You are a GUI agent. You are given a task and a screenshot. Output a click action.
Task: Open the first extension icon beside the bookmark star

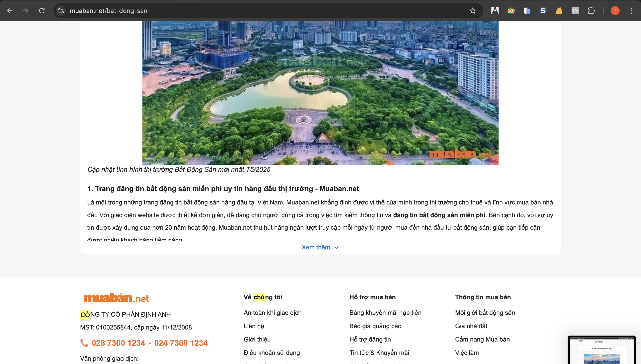coord(495,11)
